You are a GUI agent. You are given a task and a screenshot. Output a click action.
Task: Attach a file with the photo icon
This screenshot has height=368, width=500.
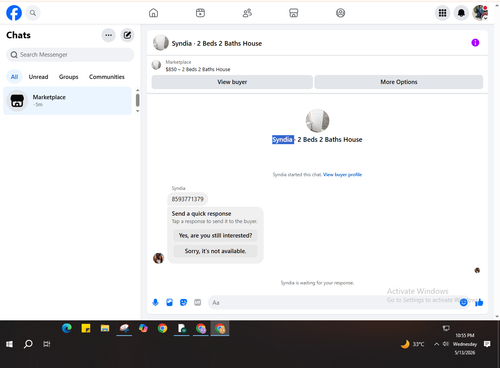169,302
